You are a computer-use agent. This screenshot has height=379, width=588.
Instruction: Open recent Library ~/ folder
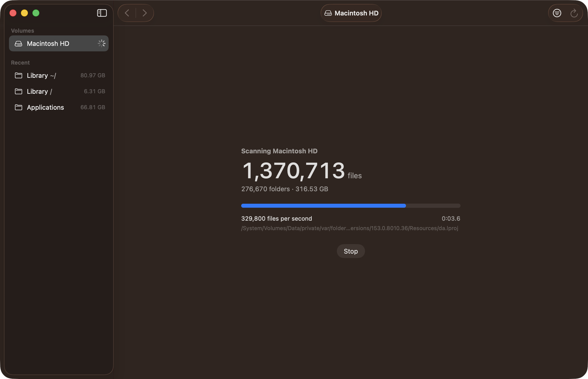point(59,75)
